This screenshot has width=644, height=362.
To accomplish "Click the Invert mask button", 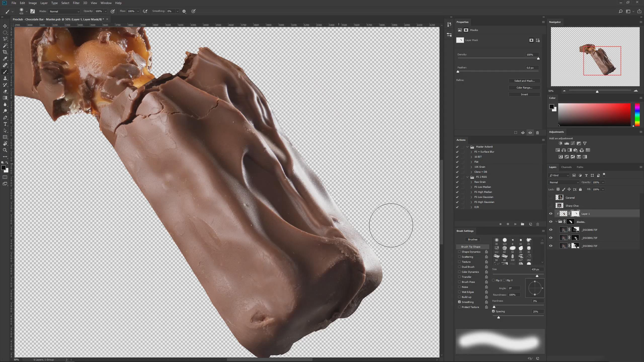I will [x=524, y=95].
